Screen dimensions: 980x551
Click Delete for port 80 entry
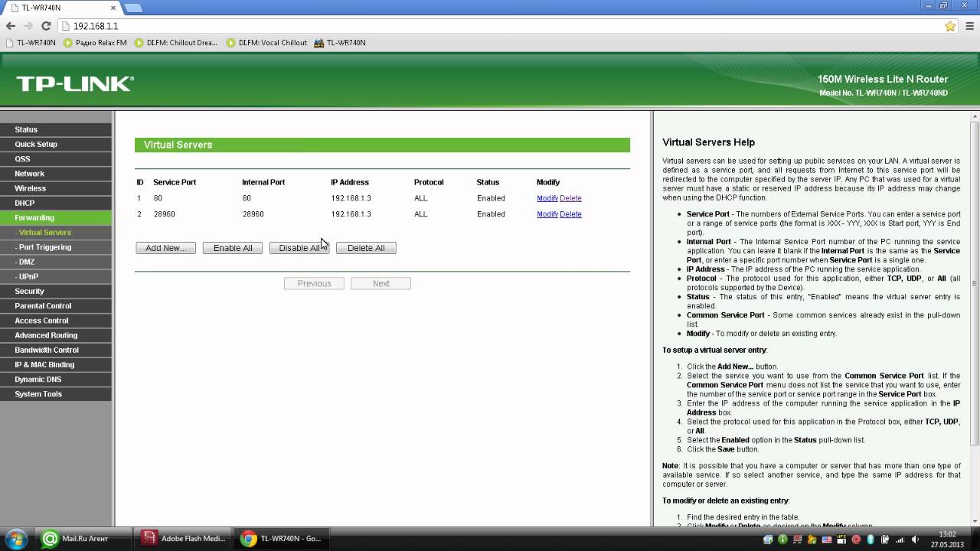(x=570, y=198)
